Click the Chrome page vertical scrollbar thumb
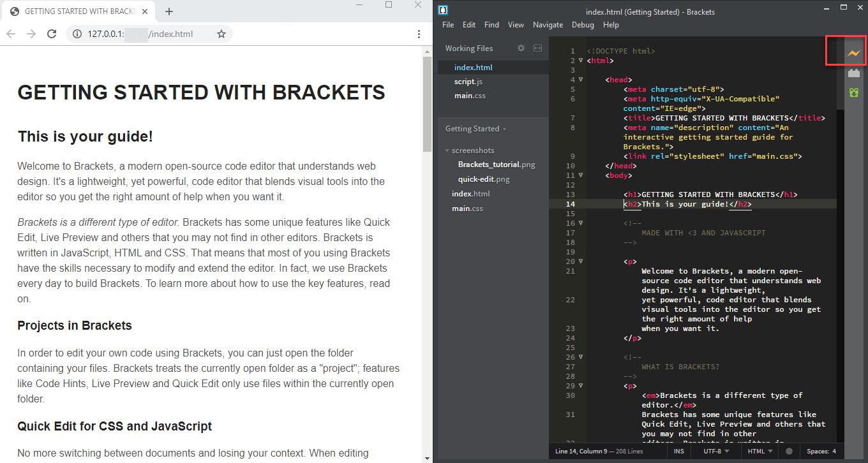 [x=428, y=104]
